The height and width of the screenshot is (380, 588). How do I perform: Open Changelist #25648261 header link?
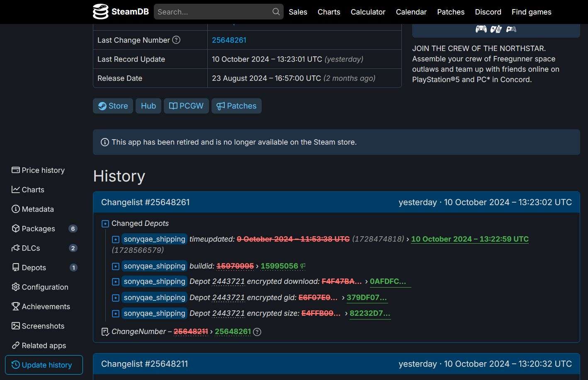click(x=145, y=202)
